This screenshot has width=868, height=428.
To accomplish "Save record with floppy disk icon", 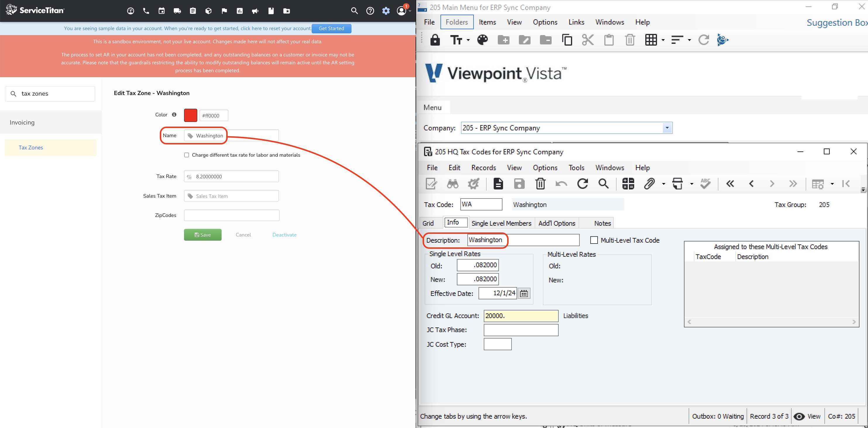I will click(519, 184).
